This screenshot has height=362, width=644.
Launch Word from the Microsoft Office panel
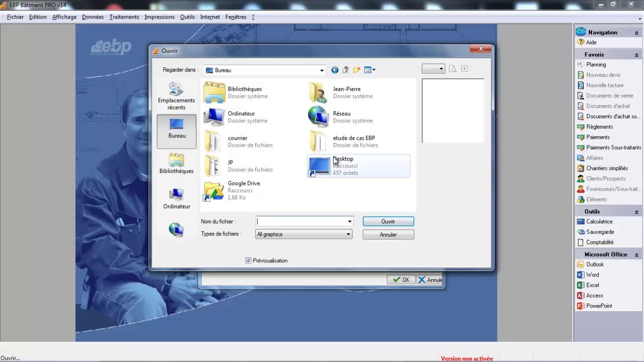click(x=581, y=275)
